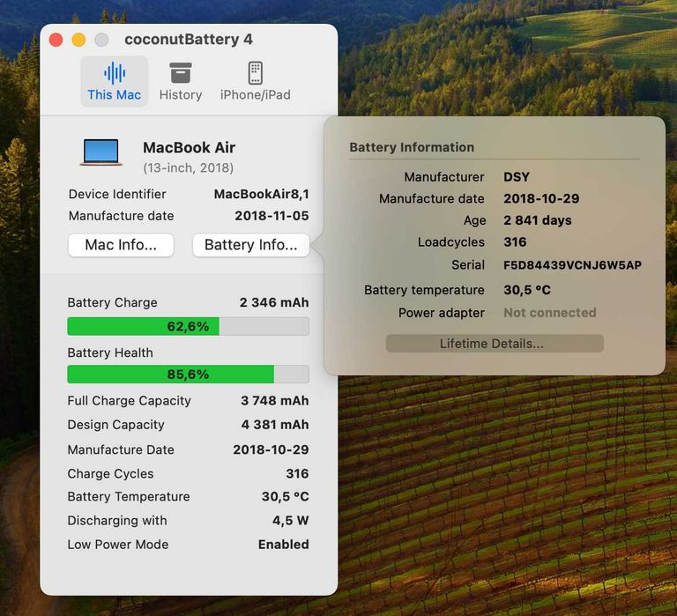Viewport: 677px width, 616px height.
Task: Open the iPhone/iPad device icon
Action: [255, 72]
